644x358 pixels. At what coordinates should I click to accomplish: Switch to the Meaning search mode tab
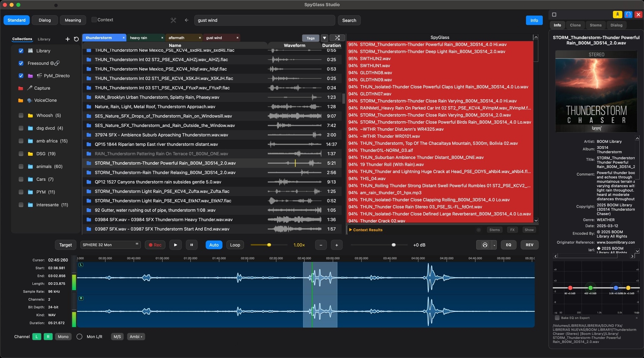click(73, 20)
